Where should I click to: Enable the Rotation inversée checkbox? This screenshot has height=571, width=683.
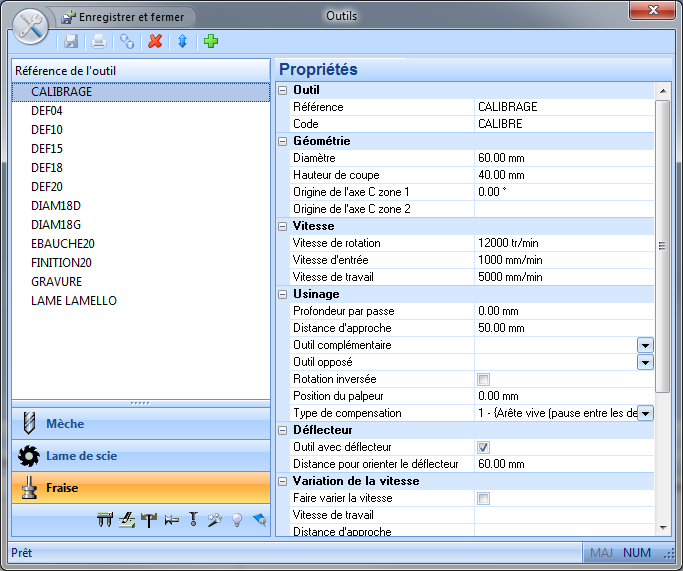pos(484,379)
